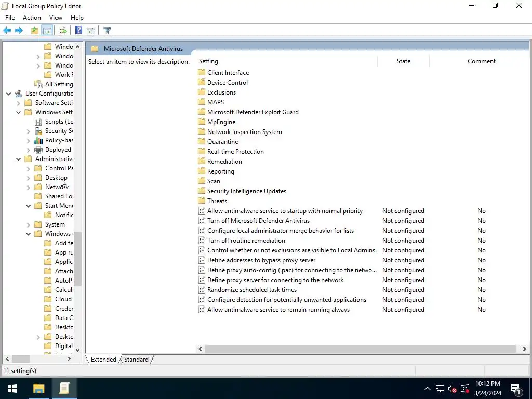Collapse the Start Menu node
532x399 pixels.
point(29,206)
